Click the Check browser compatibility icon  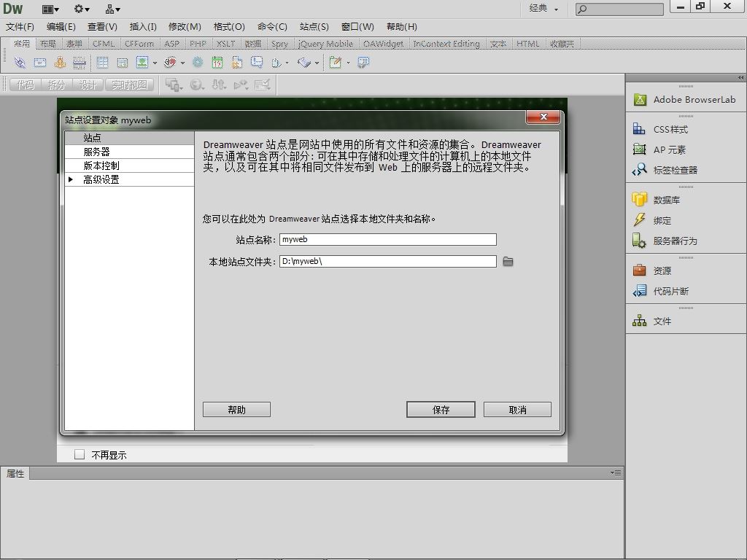(x=263, y=85)
